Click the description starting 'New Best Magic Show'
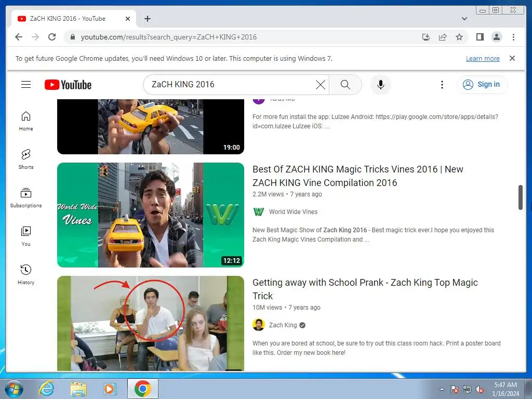532x399 pixels. [373, 235]
